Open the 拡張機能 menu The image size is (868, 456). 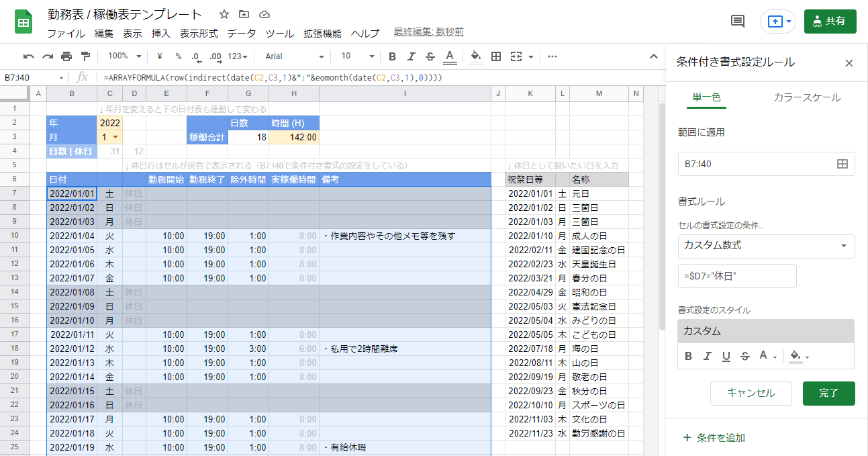[322, 33]
